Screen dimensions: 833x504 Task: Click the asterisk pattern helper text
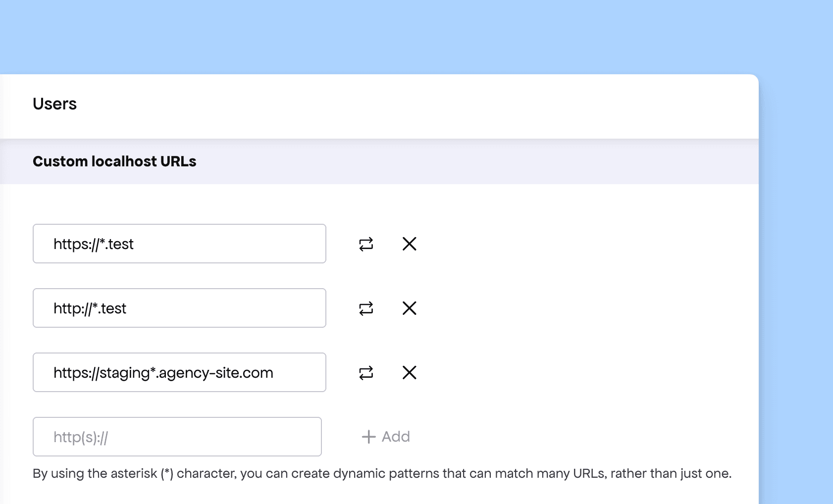coord(382,473)
